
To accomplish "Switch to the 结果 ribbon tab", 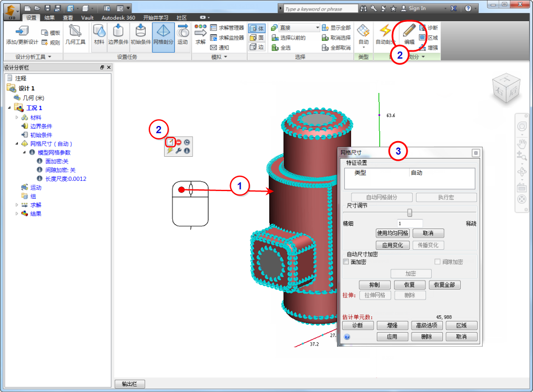I will [50, 18].
